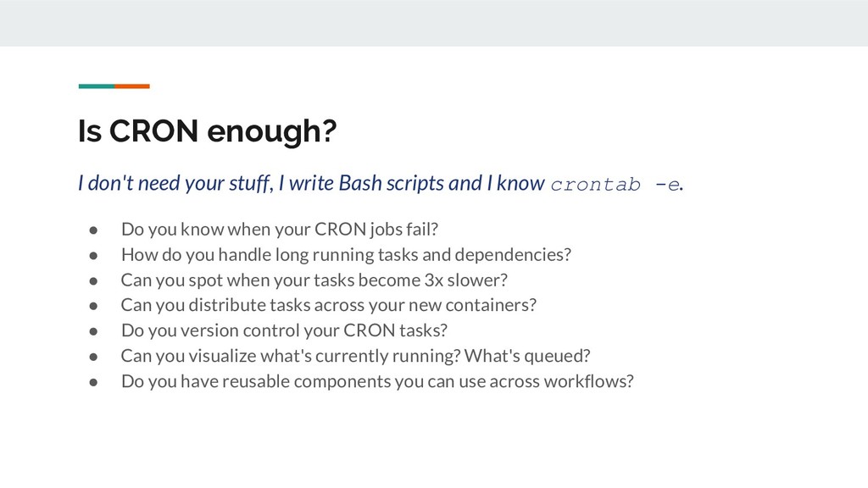This screenshot has height=488, width=868.
Task: Click the bullet dot before "long running tasks"
Action: pyautogui.click(x=94, y=255)
